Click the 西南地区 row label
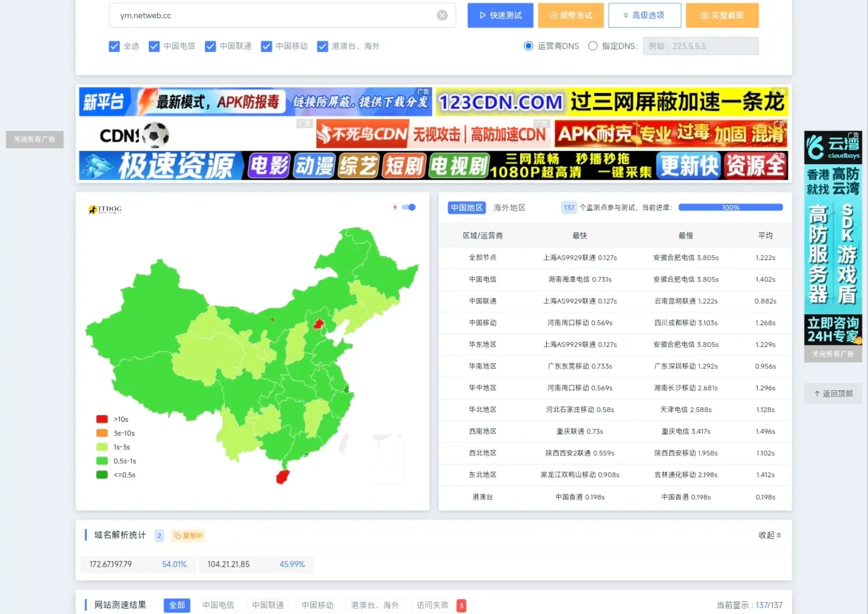 pos(483,431)
